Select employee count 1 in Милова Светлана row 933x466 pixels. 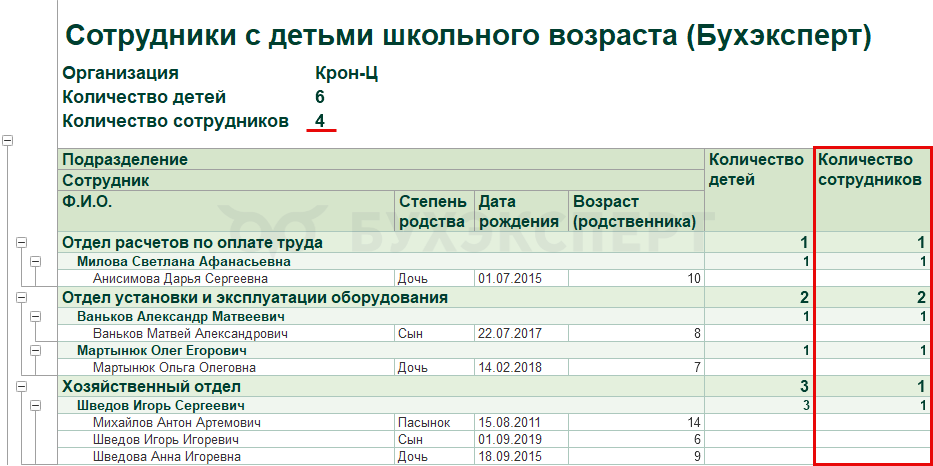click(x=871, y=261)
